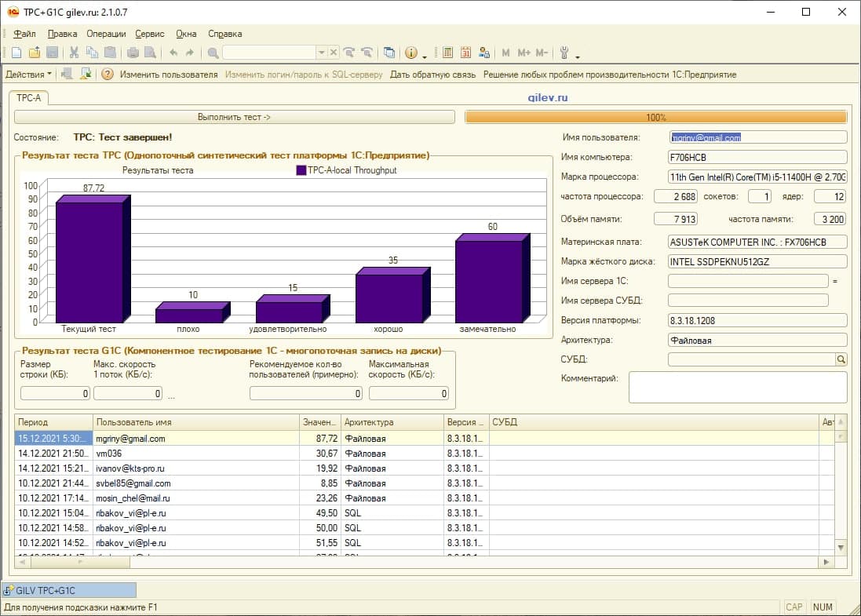
Task: Click the export icon with green arrow
Action: (86, 74)
